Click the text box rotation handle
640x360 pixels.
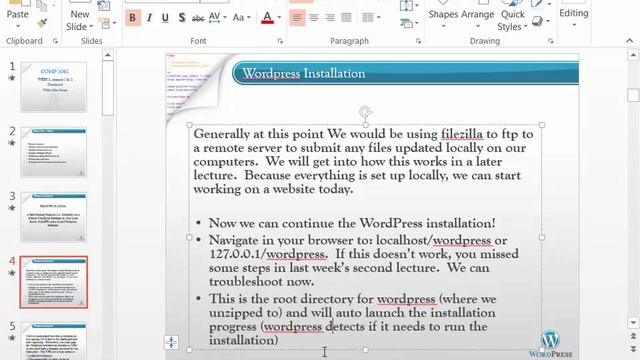365,112
